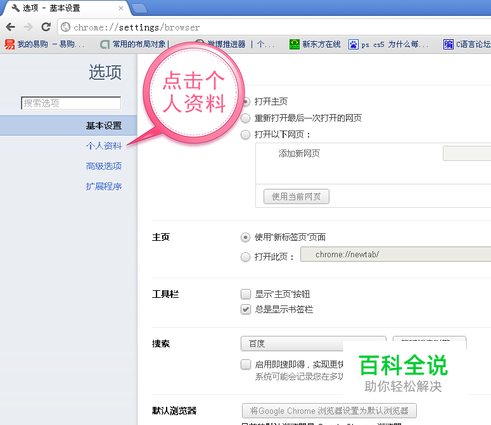This screenshot has width=491, height=425.
Task: Open the ps cs5 为什么 bookmark
Action: coord(388,44)
